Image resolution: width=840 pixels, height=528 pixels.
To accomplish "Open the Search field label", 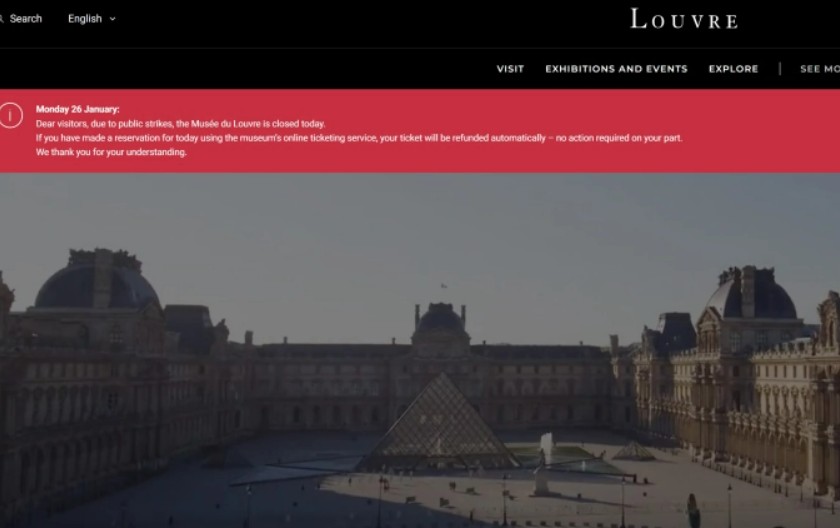I will tap(26, 19).
